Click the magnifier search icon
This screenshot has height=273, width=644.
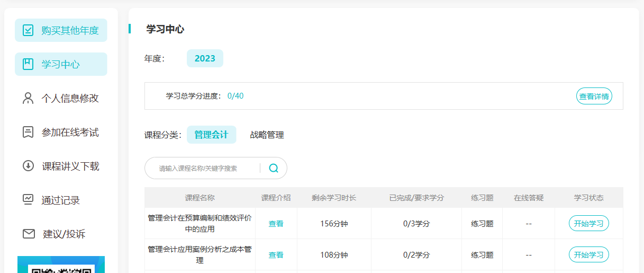tap(274, 168)
